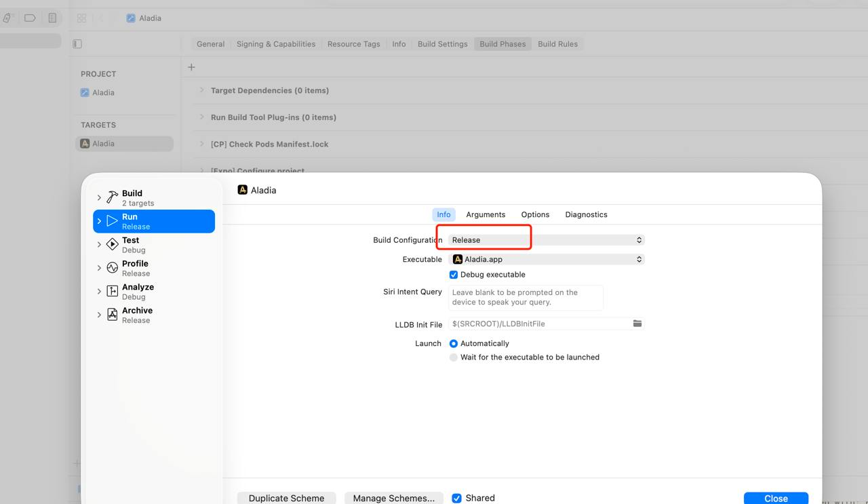Screen dimensions: 868x504
Task: Click the Archive icon in scheme list
Action: [113, 315]
